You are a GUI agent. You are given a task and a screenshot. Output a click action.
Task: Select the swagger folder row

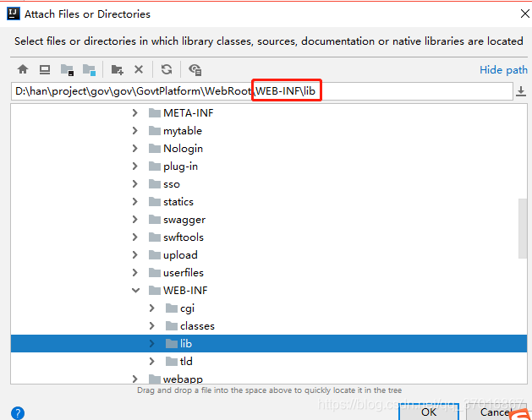click(269, 220)
